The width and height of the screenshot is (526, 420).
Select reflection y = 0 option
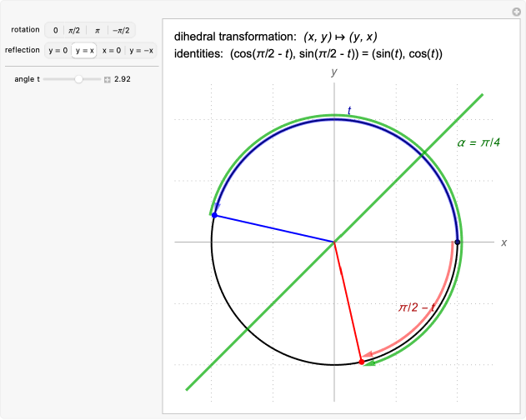[x=58, y=51]
